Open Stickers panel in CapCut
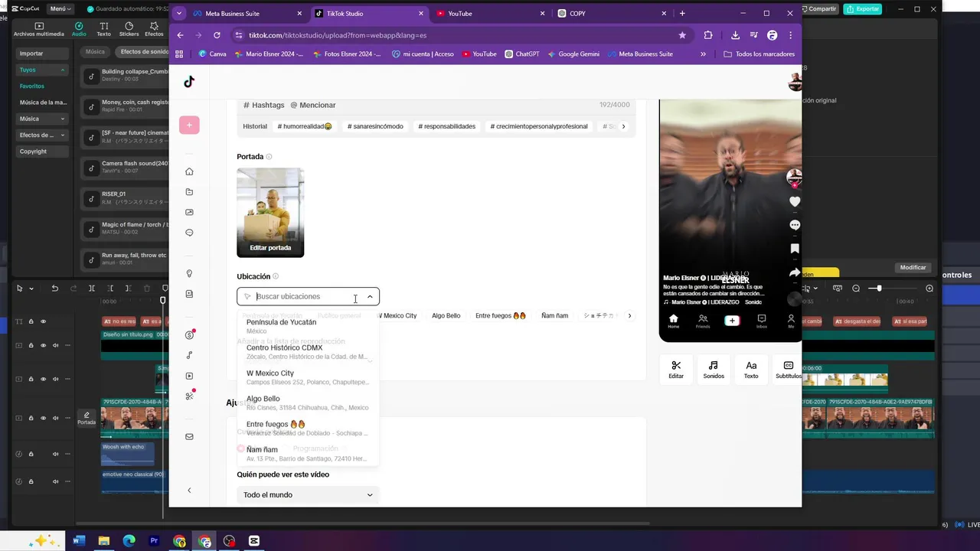980x551 pixels. pyautogui.click(x=129, y=29)
